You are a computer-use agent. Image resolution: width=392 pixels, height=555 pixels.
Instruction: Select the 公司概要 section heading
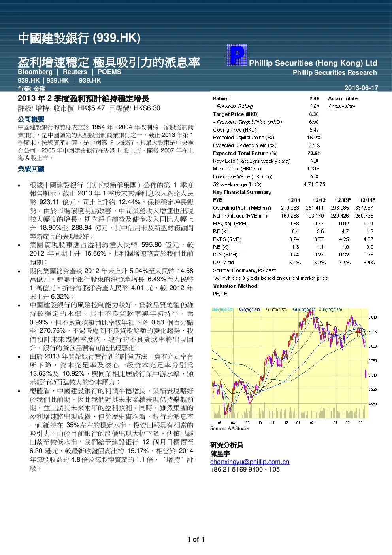pos(31,119)
